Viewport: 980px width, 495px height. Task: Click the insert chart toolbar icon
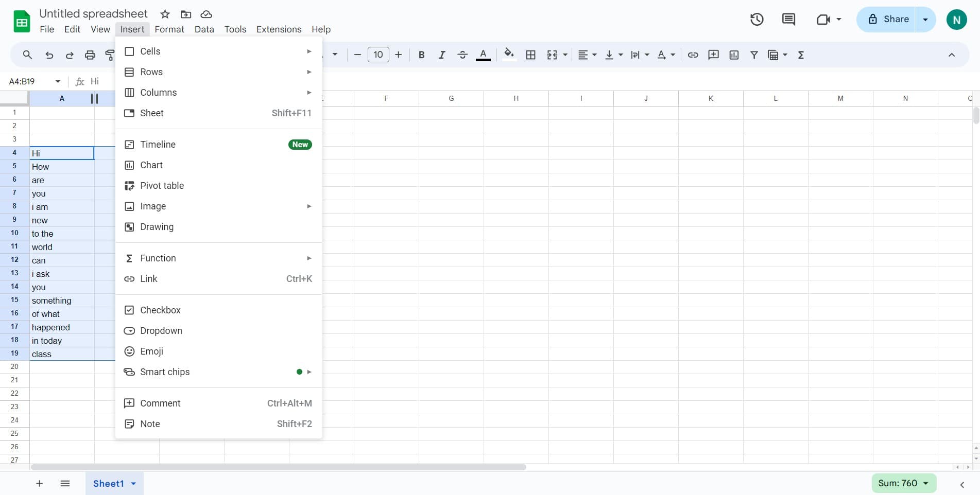tap(734, 55)
